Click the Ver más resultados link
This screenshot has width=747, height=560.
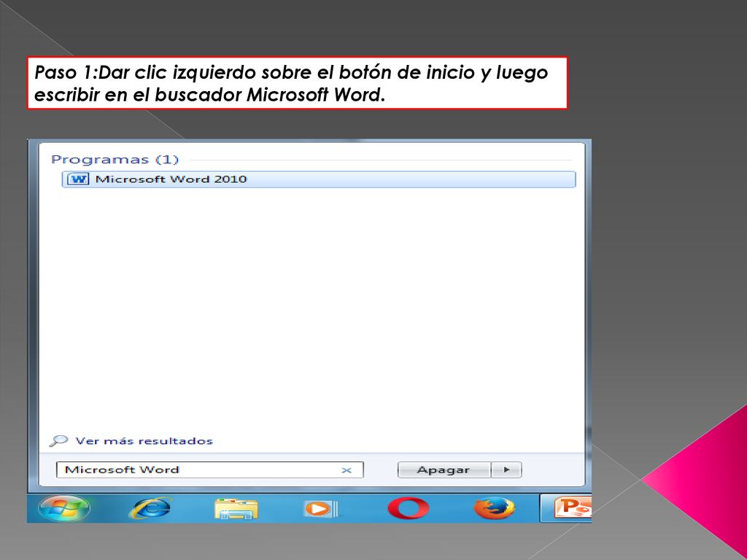click(x=144, y=441)
